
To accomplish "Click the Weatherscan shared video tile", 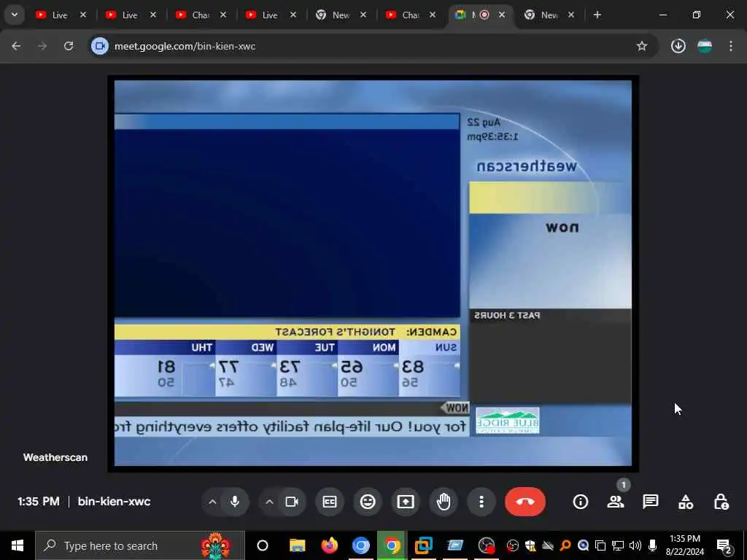I will [373, 273].
